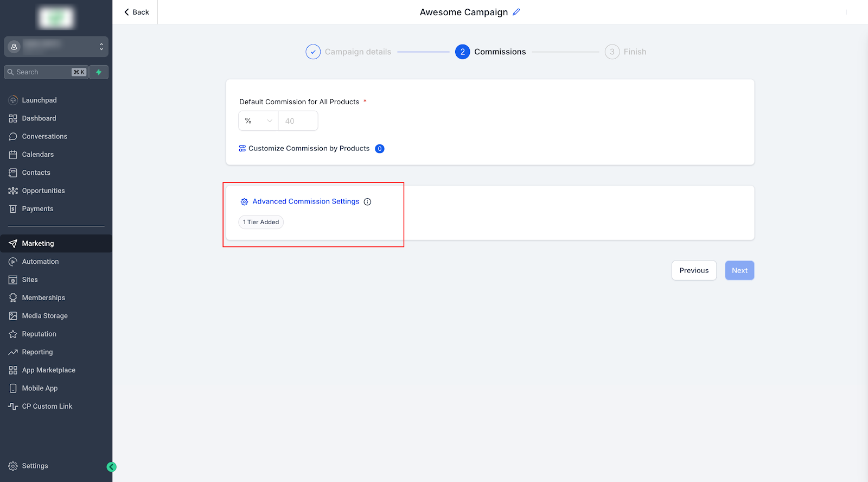Image resolution: width=868 pixels, height=482 pixels.
Task: Click the Next button
Action: [739, 270]
